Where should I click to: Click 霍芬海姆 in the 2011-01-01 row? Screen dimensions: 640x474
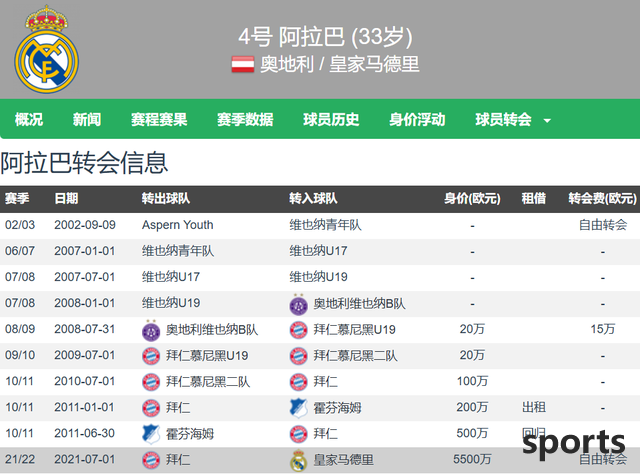(x=338, y=408)
